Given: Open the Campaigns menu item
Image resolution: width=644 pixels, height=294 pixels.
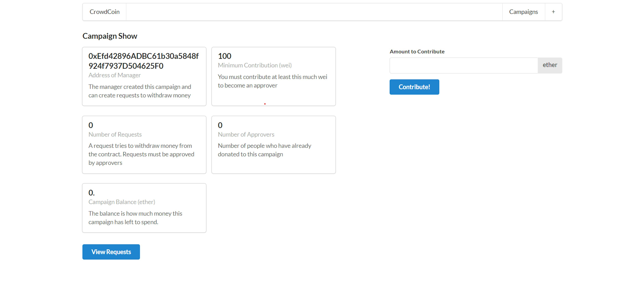Looking at the screenshot, I should click(523, 12).
